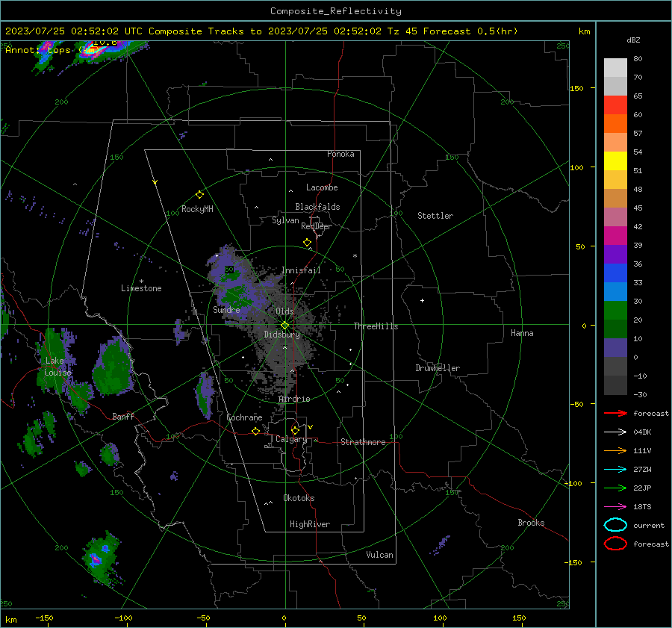This screenshot has height=628, width=672.
Task: Pick the bright green 30 dBZ swatch
Action: coord(615,311)
